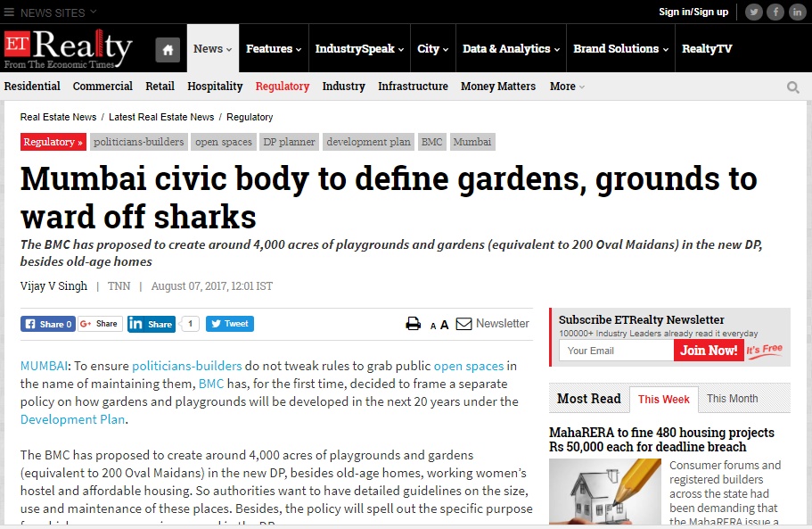Image resolution: width=812 pixels, height=529 pixels.
Task: Click the BMC tag
Action: coord(432,142)
